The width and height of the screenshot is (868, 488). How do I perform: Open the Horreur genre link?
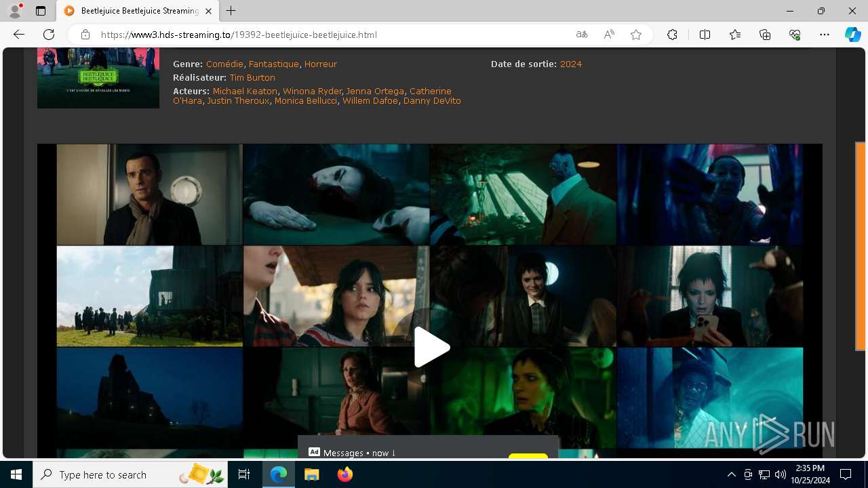tap(321, 64)
